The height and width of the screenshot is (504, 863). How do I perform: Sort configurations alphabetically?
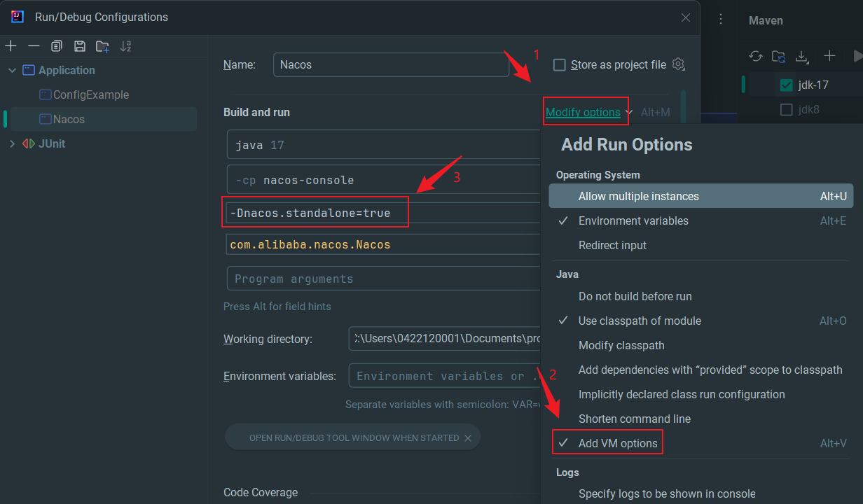(126, 46)
